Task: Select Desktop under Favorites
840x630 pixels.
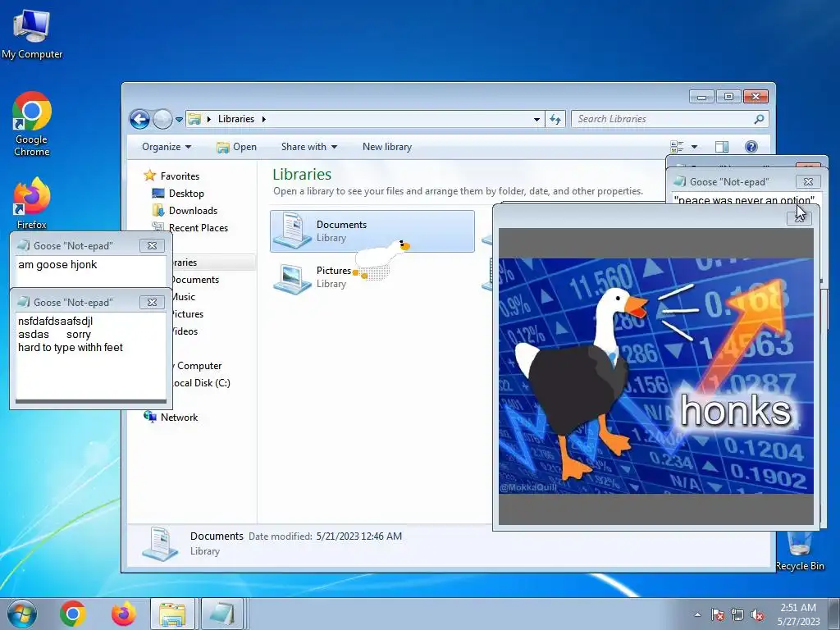Action: pyautogui.click(x=186, y=194)
